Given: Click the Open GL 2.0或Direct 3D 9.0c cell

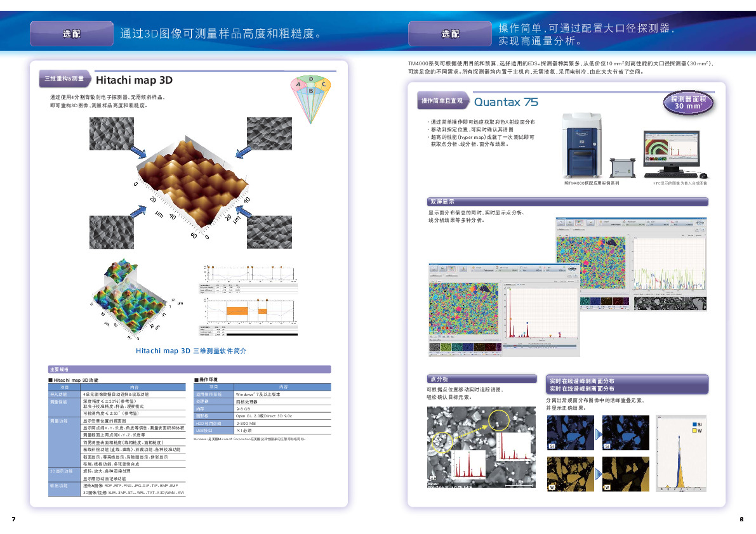Looking at the screenshot, I should (282, 416).
